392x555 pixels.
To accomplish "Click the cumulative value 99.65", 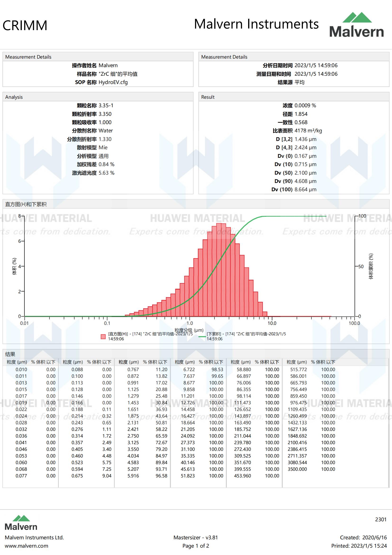I will [x=218, y=376].
